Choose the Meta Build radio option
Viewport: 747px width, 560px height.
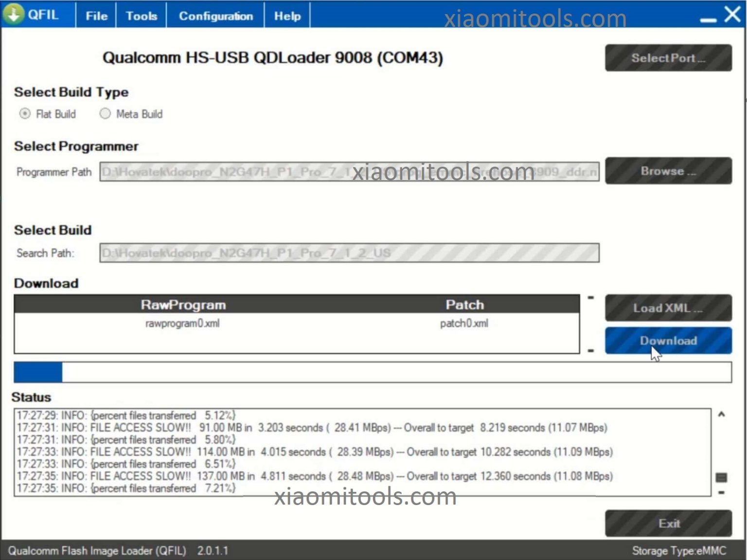click(105, 114)
